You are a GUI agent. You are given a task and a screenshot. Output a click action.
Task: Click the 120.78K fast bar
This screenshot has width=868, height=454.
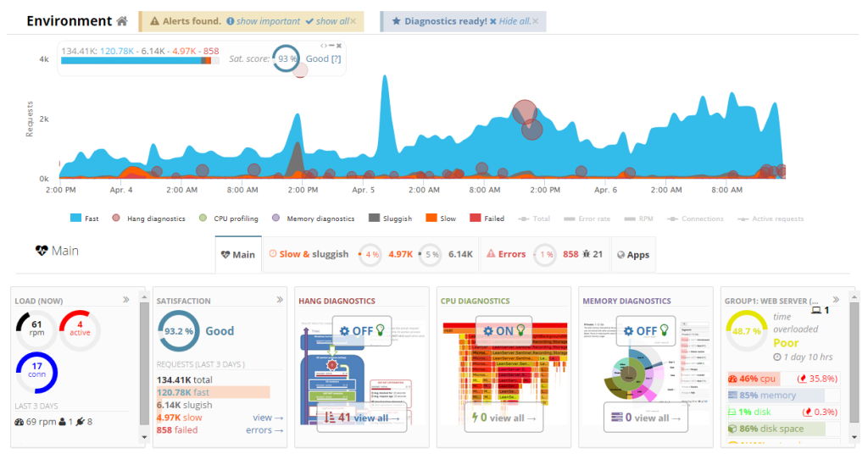[213, 392]
